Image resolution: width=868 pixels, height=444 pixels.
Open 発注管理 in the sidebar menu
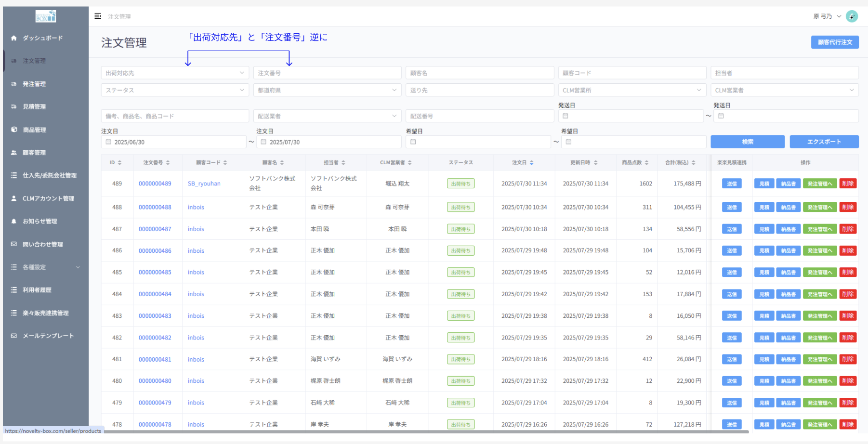pyautogui.click(x=34, y=84)
